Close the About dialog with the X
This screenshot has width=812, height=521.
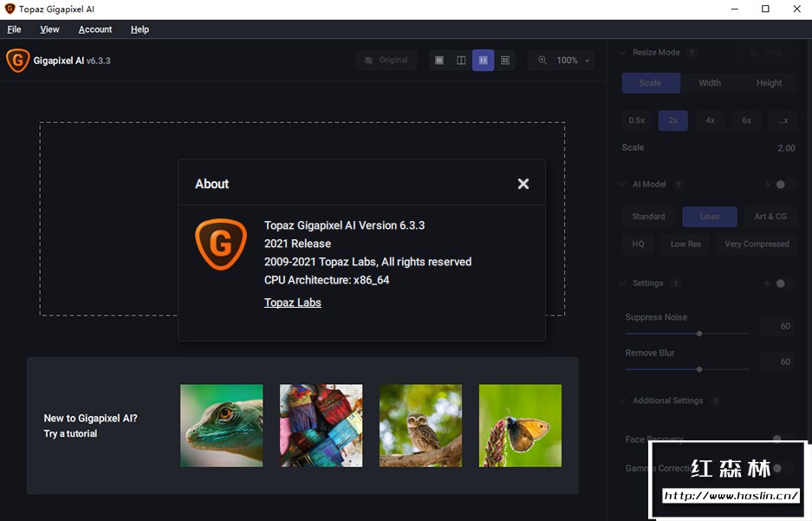(x=523, y=184)
